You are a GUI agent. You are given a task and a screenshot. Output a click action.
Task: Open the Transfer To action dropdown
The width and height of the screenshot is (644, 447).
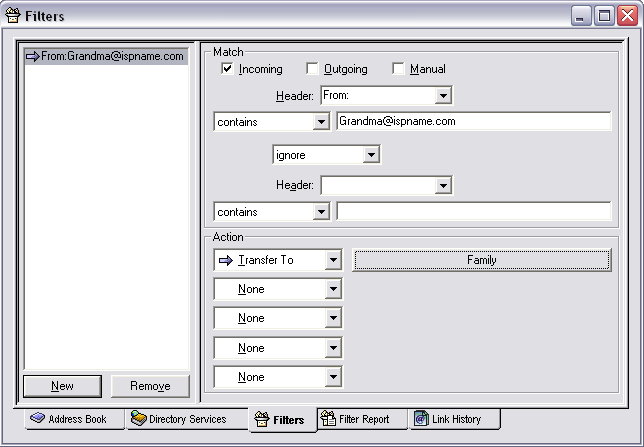coord(333,260)
